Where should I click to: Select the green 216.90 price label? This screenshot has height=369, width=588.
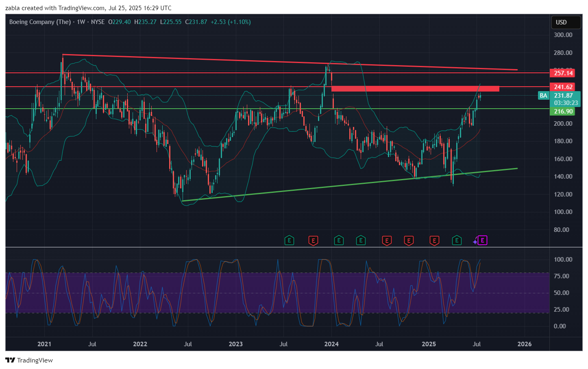tap(563, 111)
